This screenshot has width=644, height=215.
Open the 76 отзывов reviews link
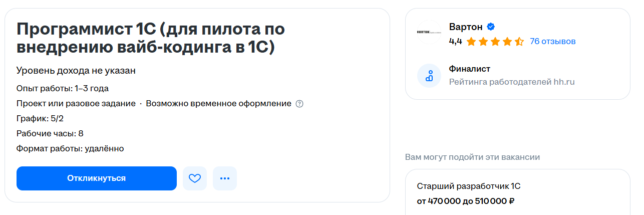552,41
